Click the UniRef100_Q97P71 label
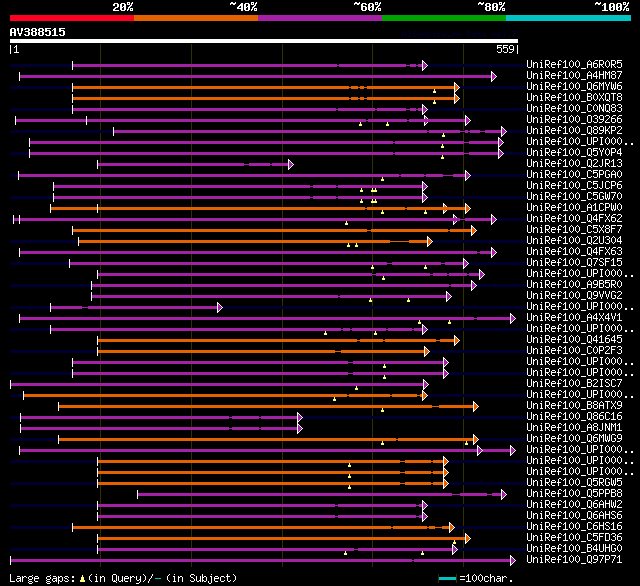The image size is (640, 586). tap(574, 560)
